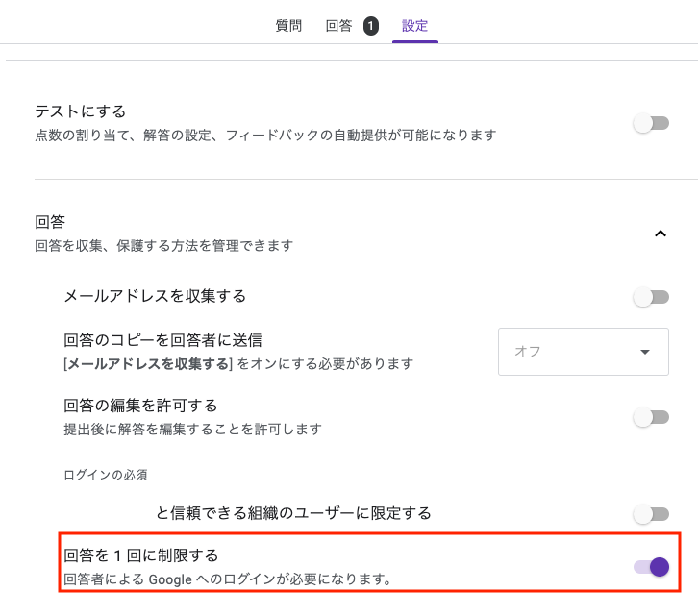Click the dropdown arrow next to オフ
698x616 pixels.
click(x=644, y=352)
